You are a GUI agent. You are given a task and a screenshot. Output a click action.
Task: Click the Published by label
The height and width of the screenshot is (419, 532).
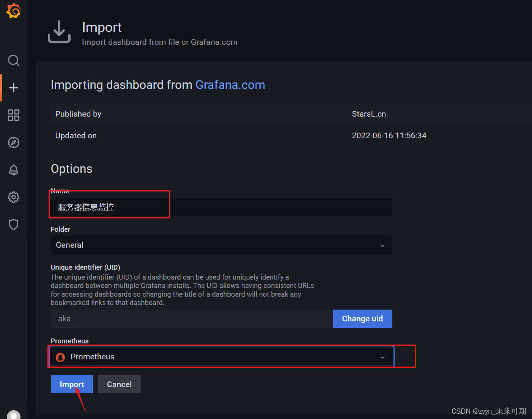tap(78, 114)
